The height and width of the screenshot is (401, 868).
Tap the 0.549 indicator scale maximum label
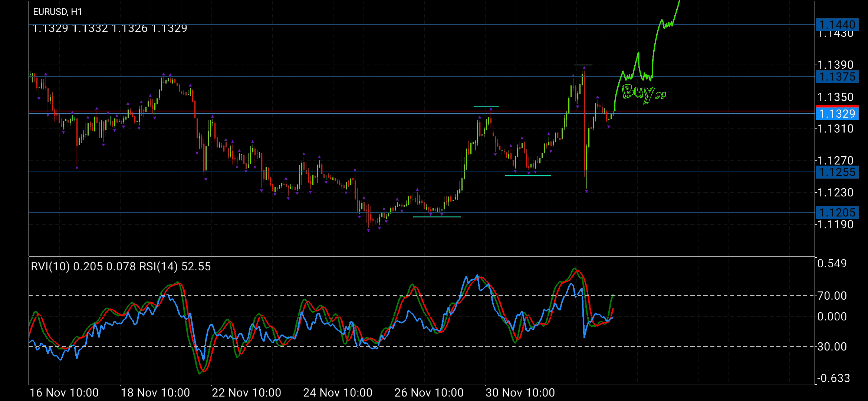click(x=832, y=264)
